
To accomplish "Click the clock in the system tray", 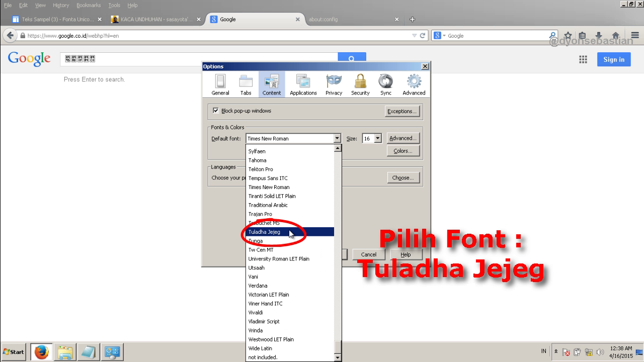I will 621,352.
